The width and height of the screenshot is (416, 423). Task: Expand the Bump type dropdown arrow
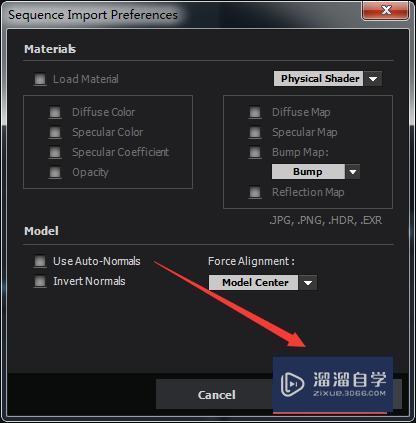(x=353, y=172)
